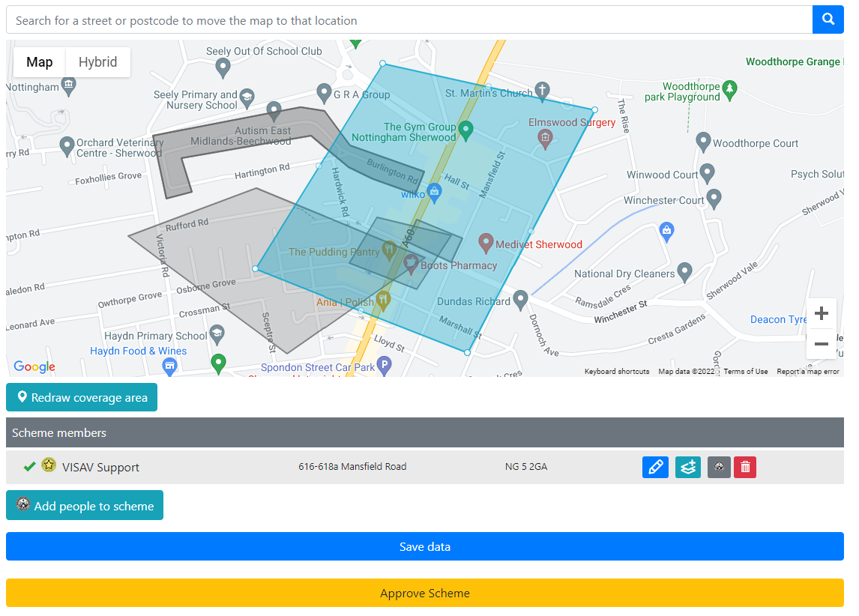Click Winchester Court map pin
859x616 pixels.
(x=714, y=199)
